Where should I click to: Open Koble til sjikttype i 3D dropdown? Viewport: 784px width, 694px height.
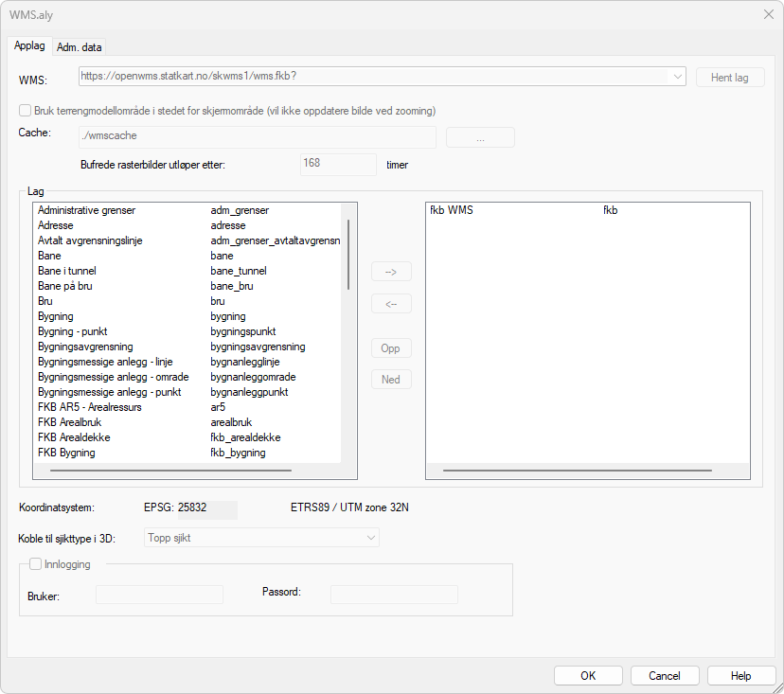pos(370,538)
